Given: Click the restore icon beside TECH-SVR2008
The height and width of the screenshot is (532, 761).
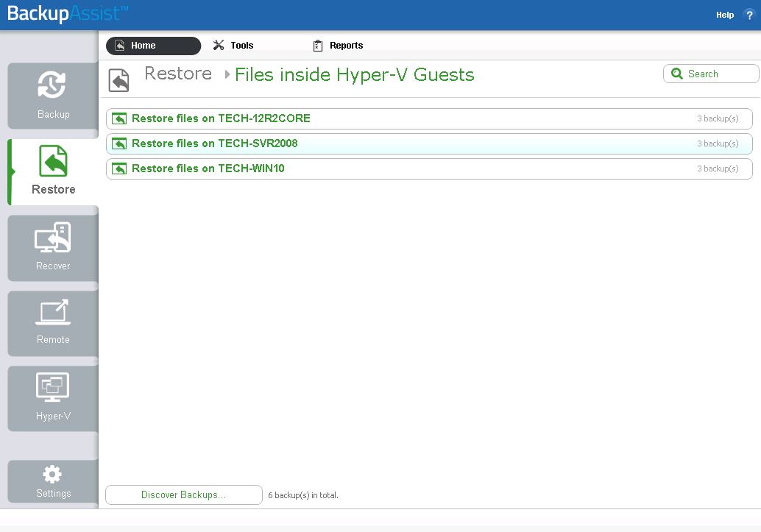Looking at the screenshot, I should pyautogui.click(x=119, y=143).
